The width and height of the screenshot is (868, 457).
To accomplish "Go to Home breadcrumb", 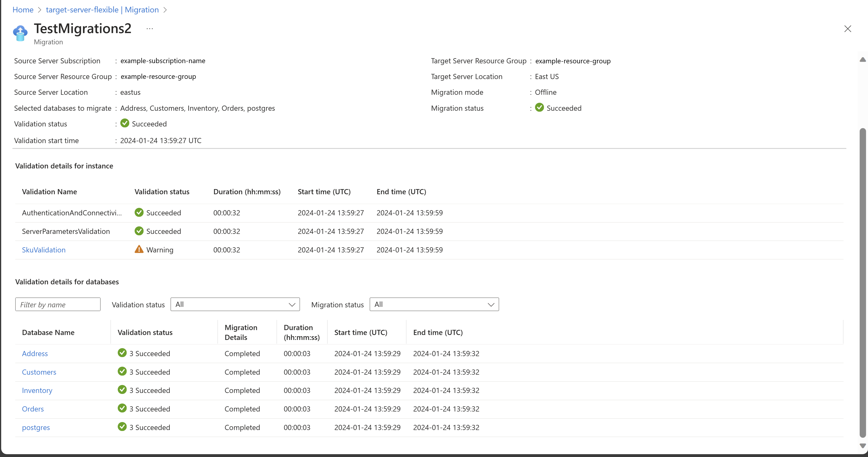I will pyautogui.click(x=23, y=10).
